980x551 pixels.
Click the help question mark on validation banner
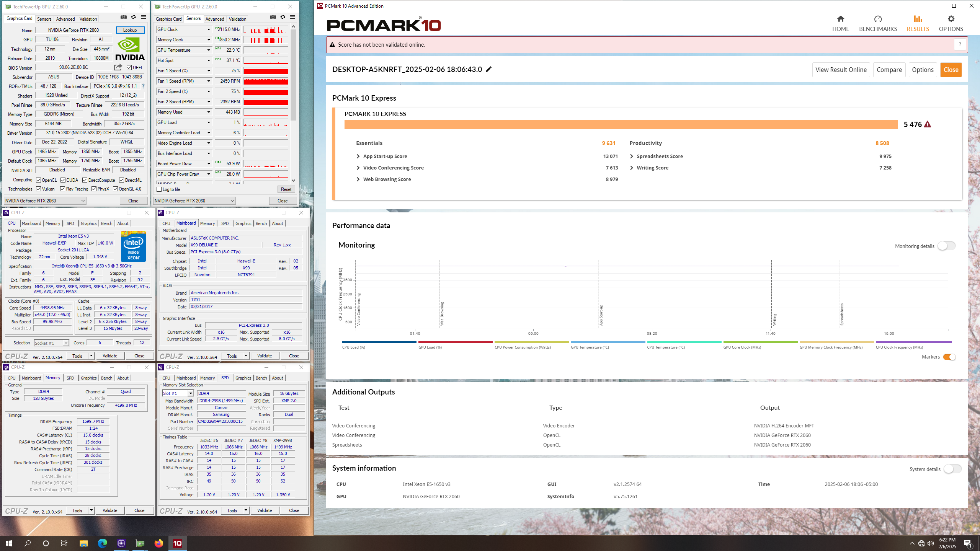pyautogui.click(x=960, y=45)
